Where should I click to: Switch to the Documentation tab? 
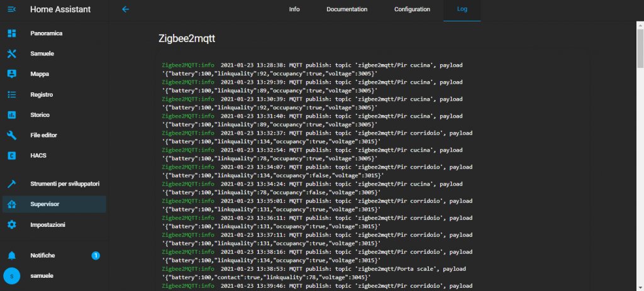click(347, 9)
